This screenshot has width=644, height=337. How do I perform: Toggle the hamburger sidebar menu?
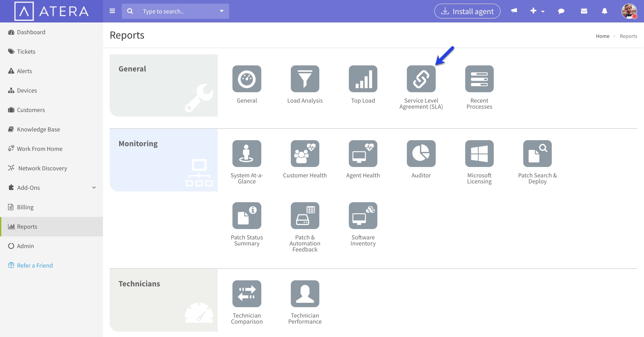coord(112,11)
